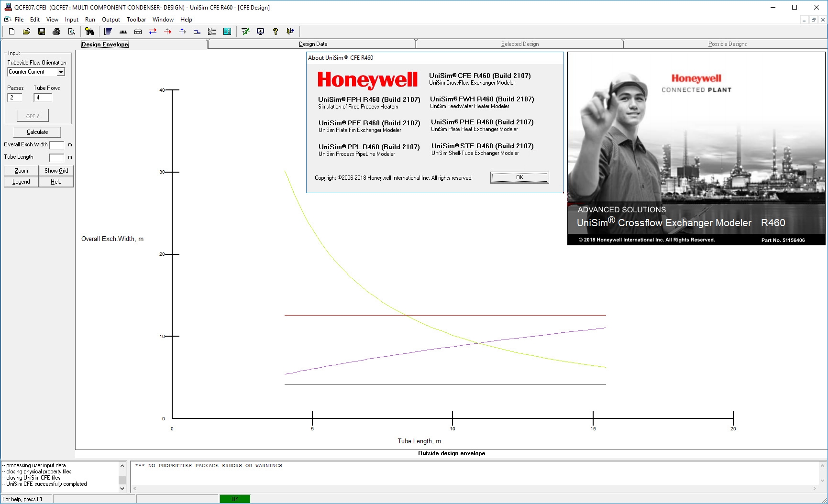This screenshot has width=828, height=504.
Task: Click the exit door toolbar icon
Action: 290,32
